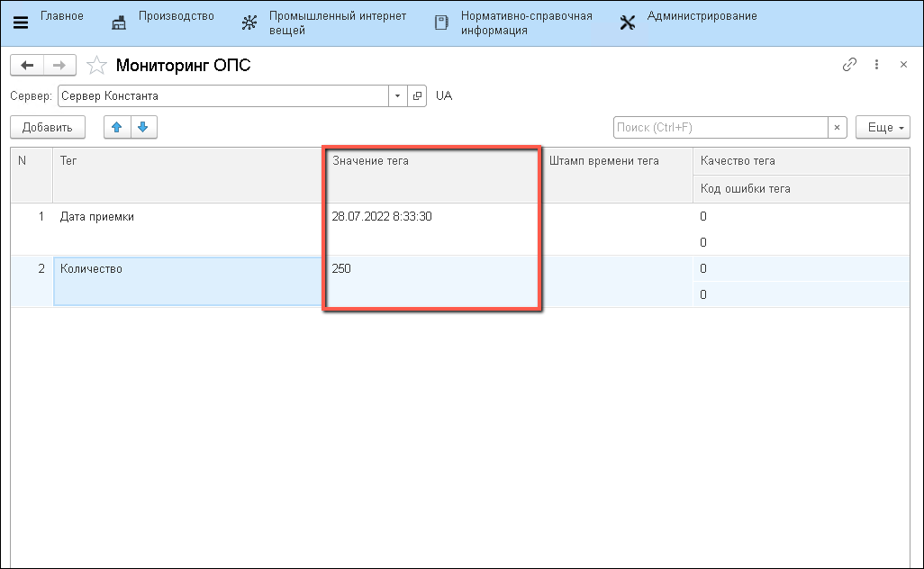Open the hamburger main menu icon

click(x=20, y=23)
